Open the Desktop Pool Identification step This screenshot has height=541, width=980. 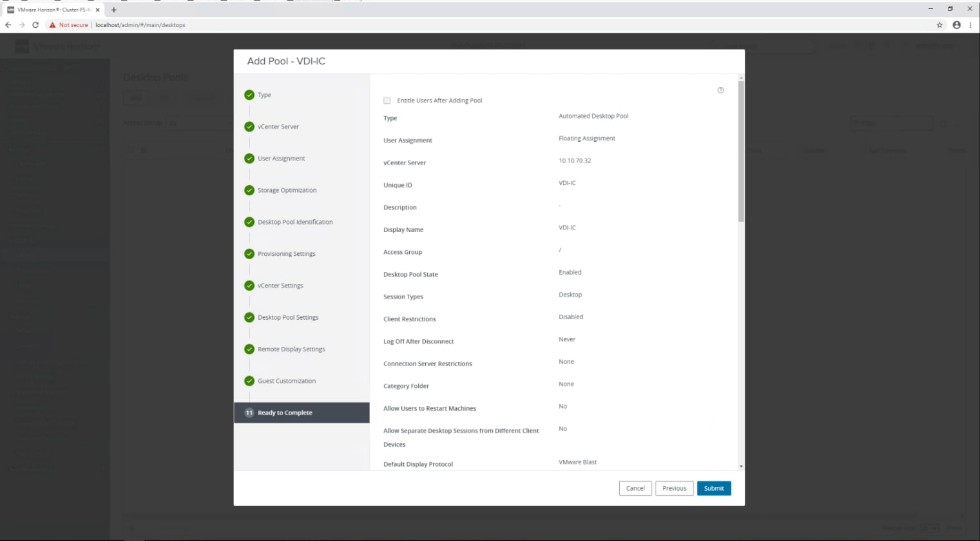(295, 222)
